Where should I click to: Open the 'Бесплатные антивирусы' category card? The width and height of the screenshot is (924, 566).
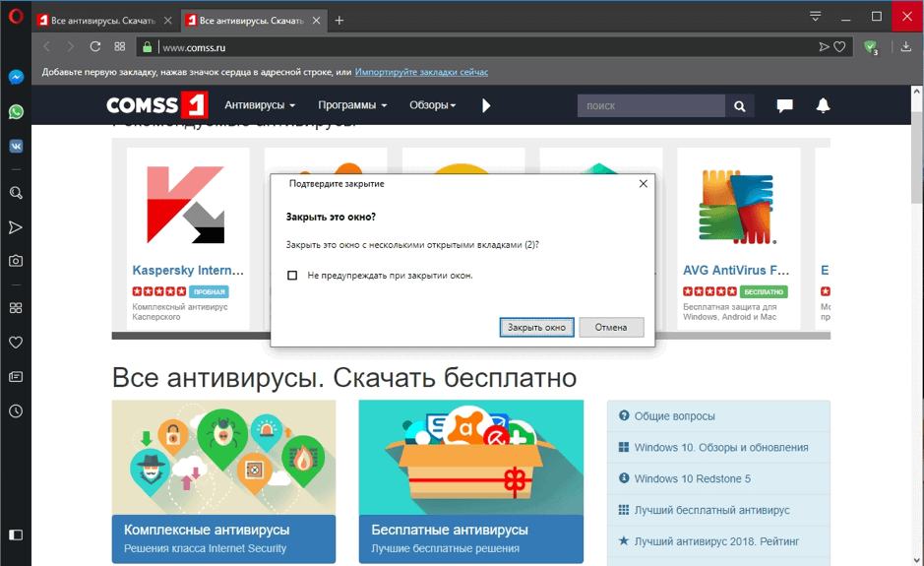(470, 481)
